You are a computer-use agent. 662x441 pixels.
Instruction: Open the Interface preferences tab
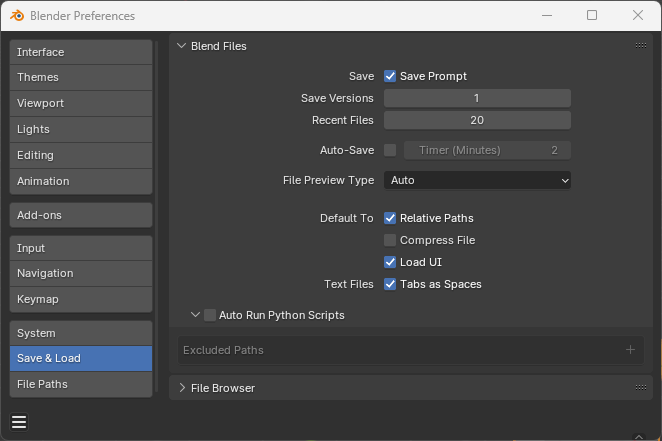click(x=81, y=52)
